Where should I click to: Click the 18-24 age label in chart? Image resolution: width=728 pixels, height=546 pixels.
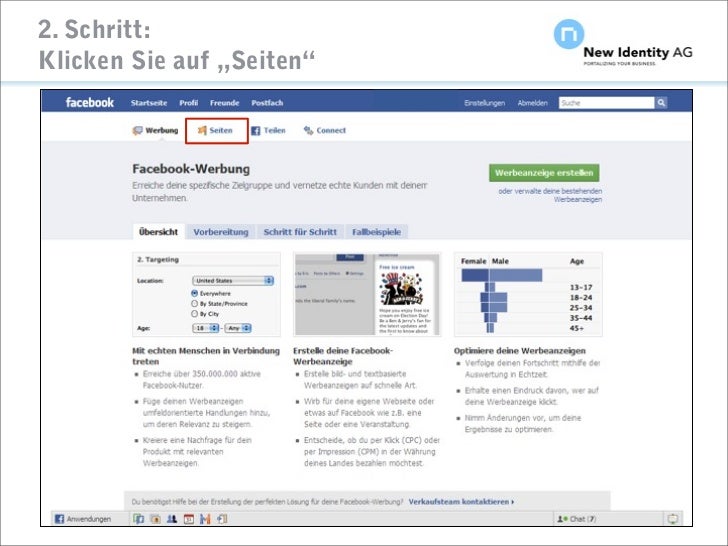tap(581, 298)
